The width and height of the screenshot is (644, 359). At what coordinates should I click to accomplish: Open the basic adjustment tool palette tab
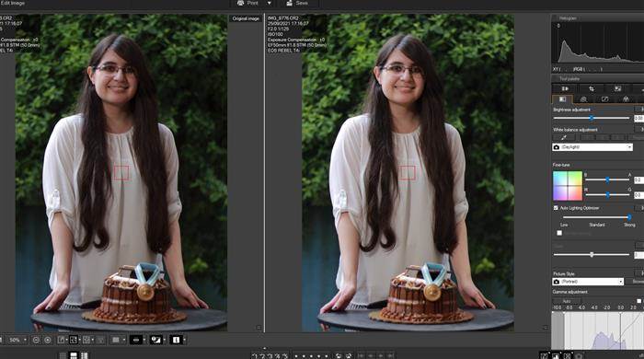(x=562, y=99)
